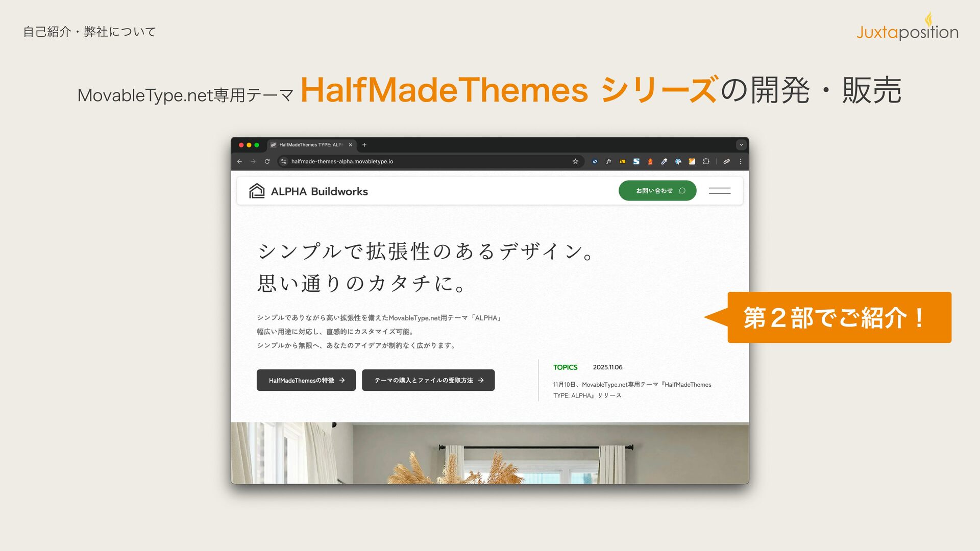Click the Lighthouse extension icon

(x=650, y=161)
